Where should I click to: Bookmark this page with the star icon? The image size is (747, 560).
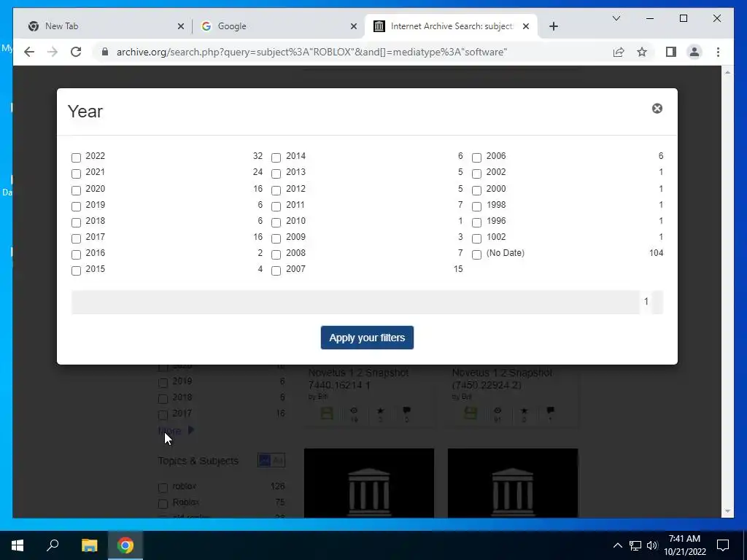tap(642, 52)
